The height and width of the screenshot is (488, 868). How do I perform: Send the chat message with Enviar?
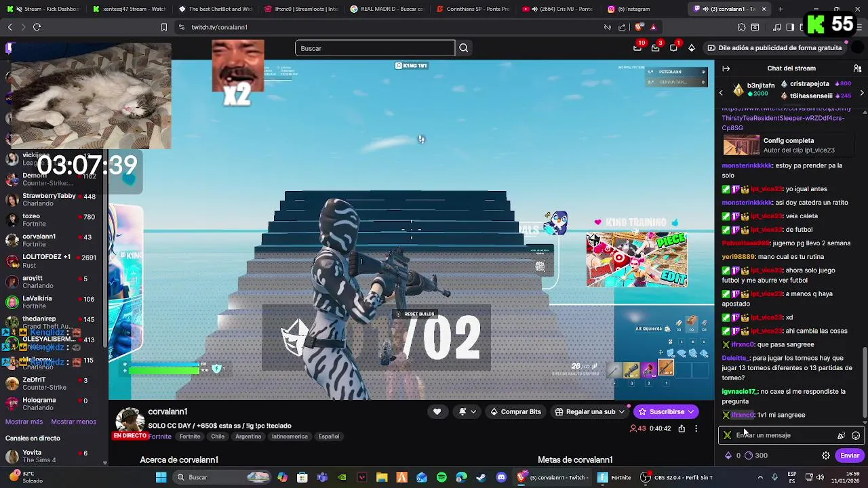click(x=850, y=455)
